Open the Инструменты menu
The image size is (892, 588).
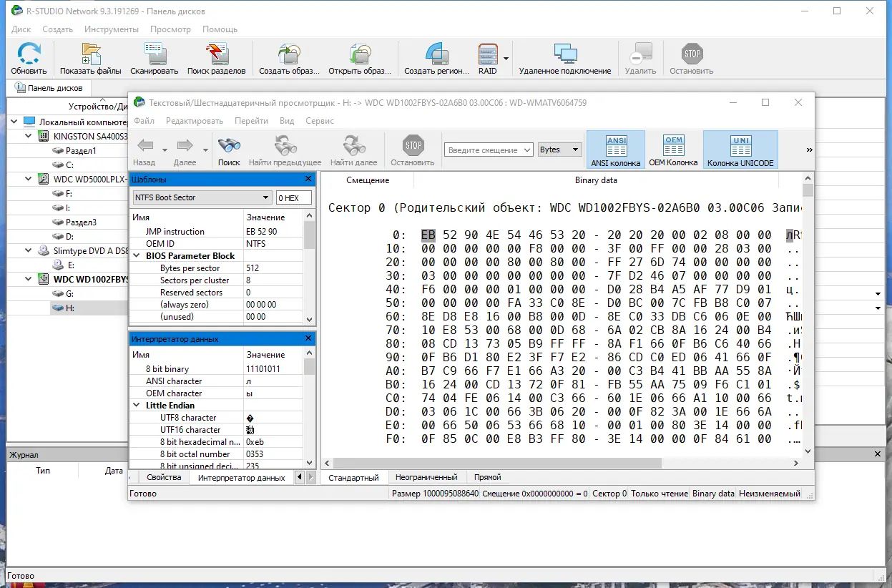tap(112, 29)
